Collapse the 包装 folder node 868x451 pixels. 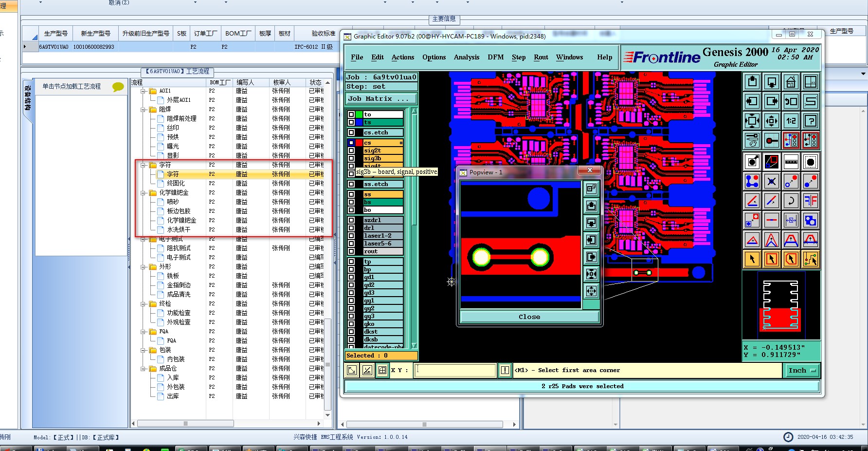[144, 350]
